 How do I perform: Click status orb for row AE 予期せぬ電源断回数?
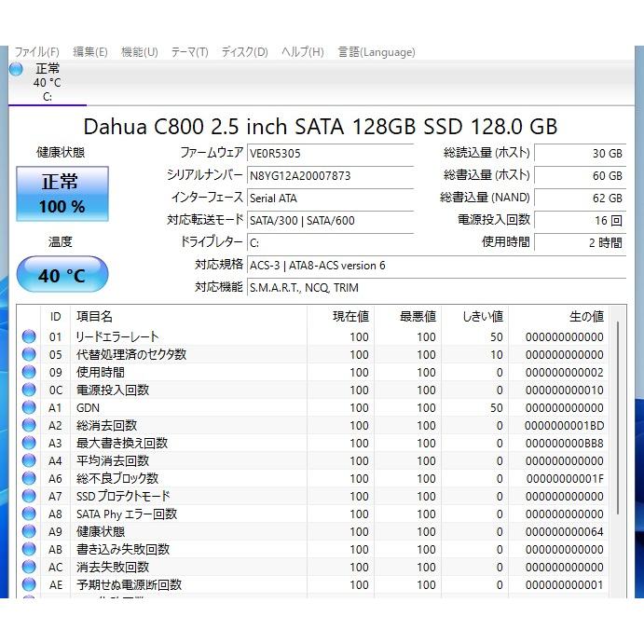pyautogui.click(x=29, y=584)
